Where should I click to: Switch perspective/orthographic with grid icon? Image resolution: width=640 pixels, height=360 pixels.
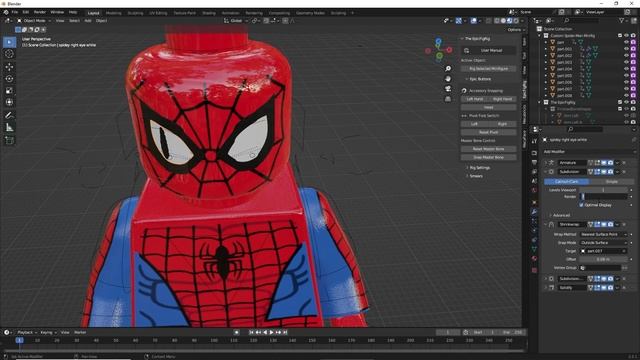click(448, 99)
